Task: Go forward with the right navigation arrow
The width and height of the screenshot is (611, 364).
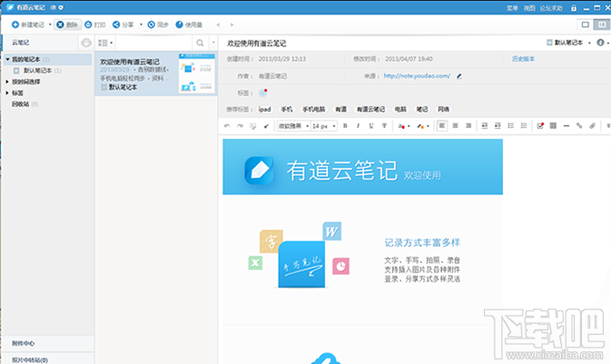Action: (232, 25)
